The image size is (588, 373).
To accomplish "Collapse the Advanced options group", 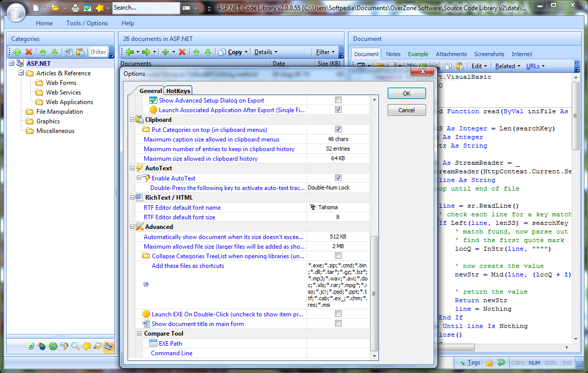I will pos(133,227).
